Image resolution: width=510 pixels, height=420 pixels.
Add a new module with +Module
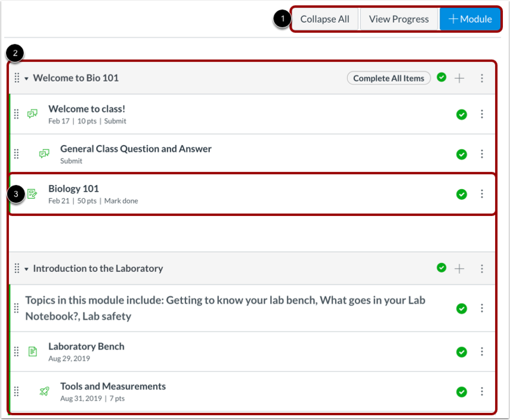(x=469, y=19)
